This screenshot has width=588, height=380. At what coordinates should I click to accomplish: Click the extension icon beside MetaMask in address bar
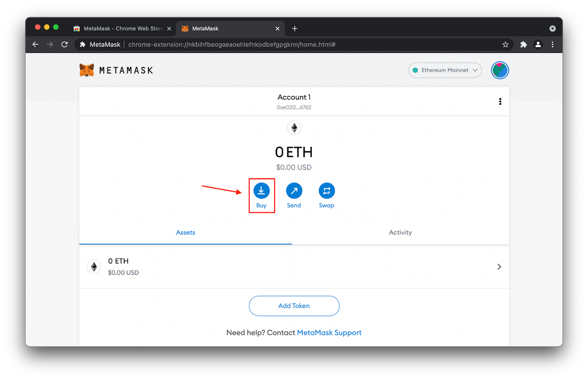click(x=83, y=45)
